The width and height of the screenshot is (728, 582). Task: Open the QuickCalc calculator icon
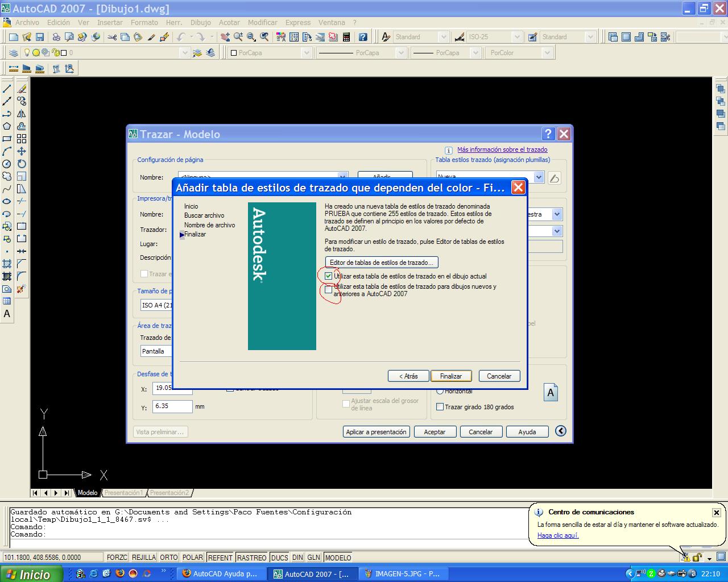point(346,37)
